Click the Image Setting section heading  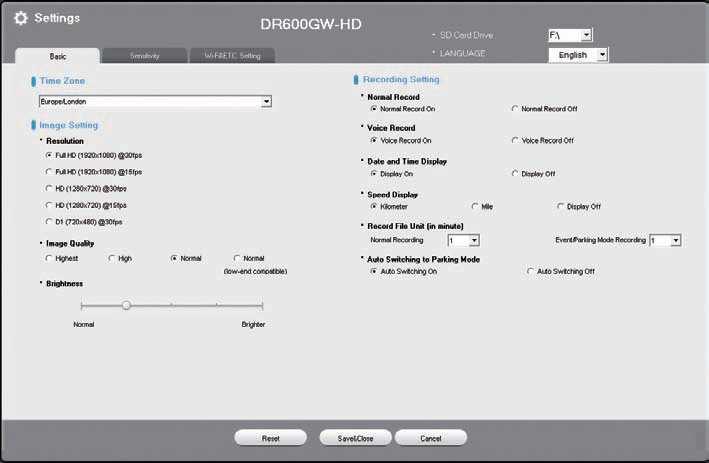[68, 125]
